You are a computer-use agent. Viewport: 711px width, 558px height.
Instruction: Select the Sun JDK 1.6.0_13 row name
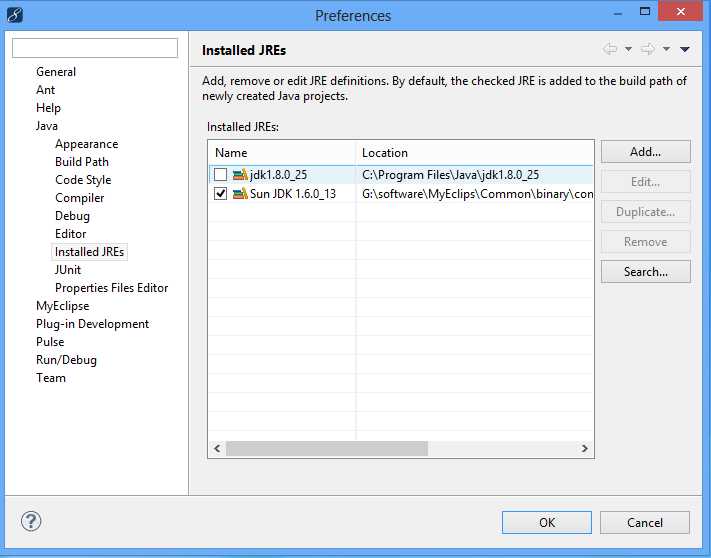[293, 194]
